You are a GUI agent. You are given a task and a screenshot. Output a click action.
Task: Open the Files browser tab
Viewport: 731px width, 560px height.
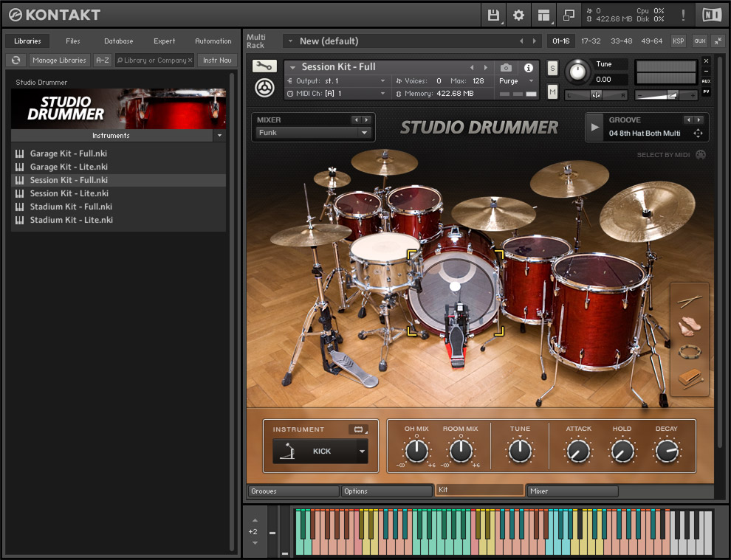(x=73, y=41)
